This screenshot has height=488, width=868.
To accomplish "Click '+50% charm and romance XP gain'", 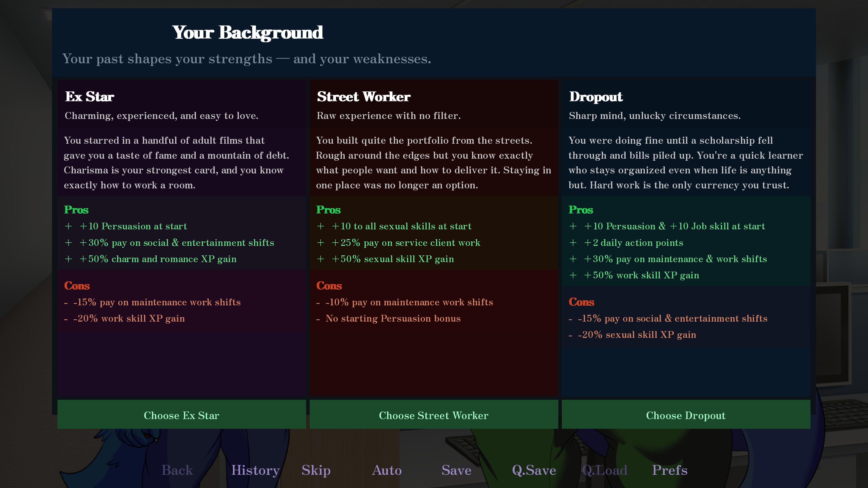I will (158, 259).
